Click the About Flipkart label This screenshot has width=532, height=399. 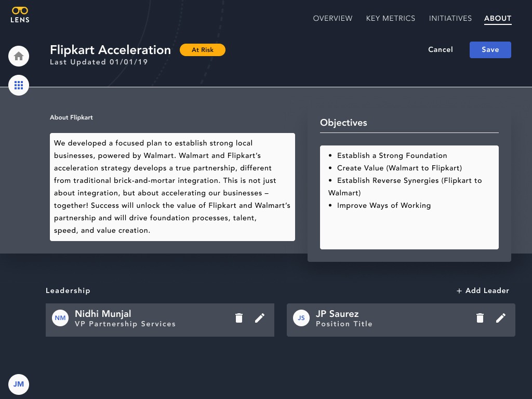[71, 117]
